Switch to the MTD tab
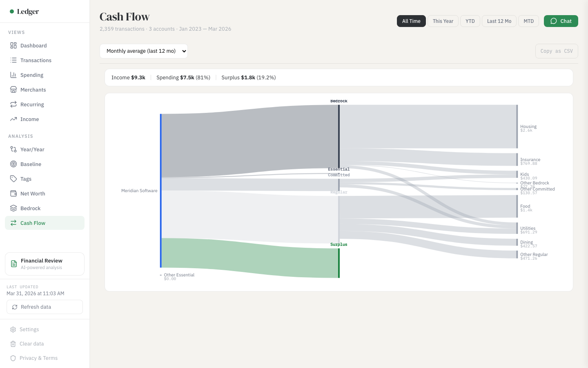The width and height of the screenshot is (588, 368). pos(528,21)
